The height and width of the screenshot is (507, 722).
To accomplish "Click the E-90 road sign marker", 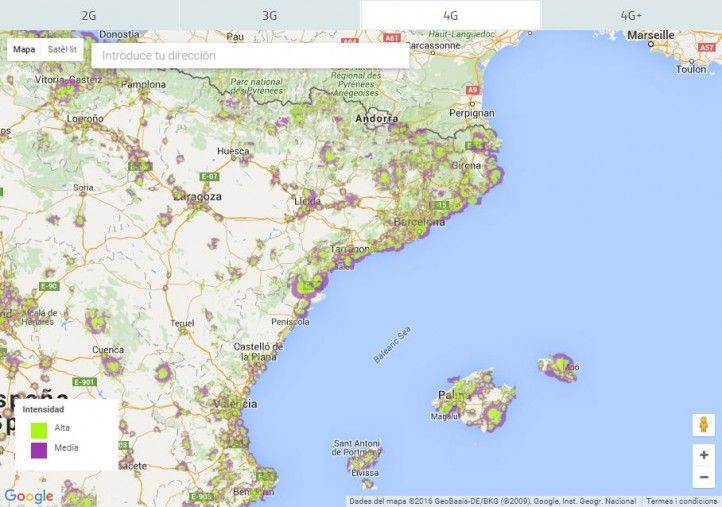I will pyautogui.click(x=49, y=286).
